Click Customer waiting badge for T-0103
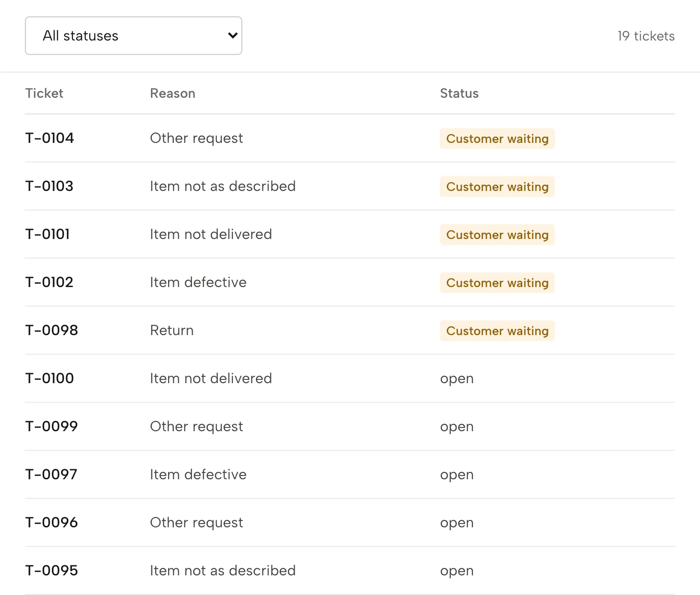 pos(497,186)
